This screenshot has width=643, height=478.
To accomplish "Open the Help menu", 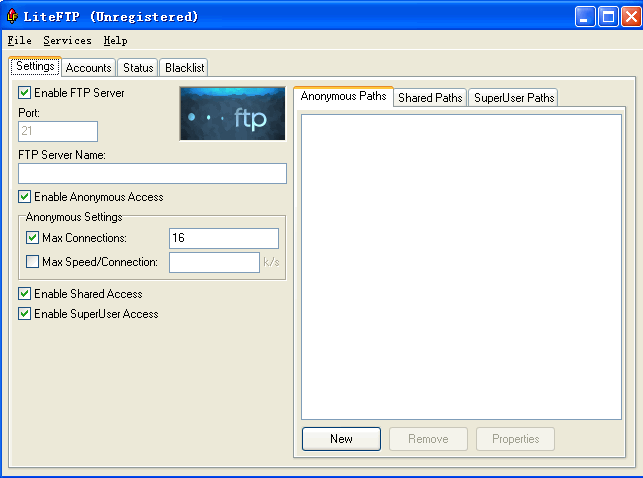I will click(115, 40).
